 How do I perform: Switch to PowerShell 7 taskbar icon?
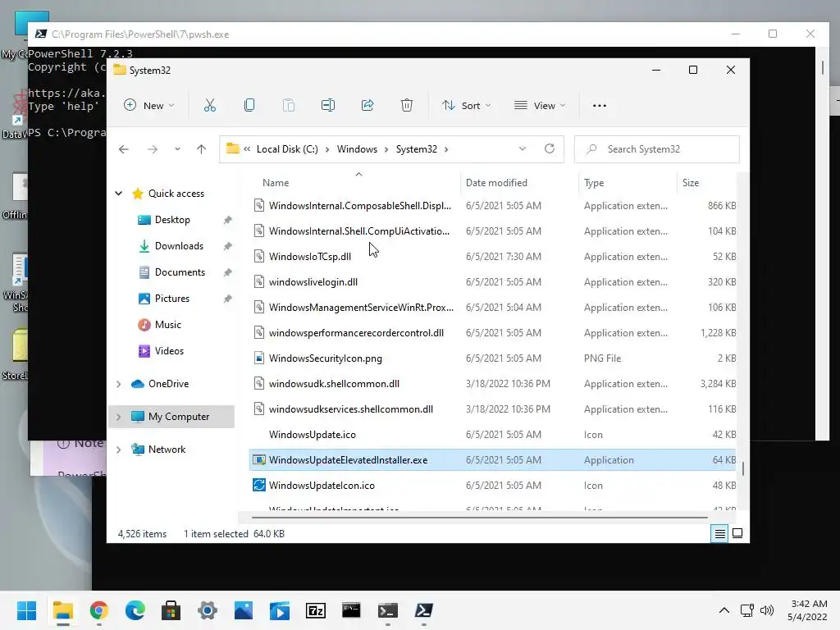(424, 610)
